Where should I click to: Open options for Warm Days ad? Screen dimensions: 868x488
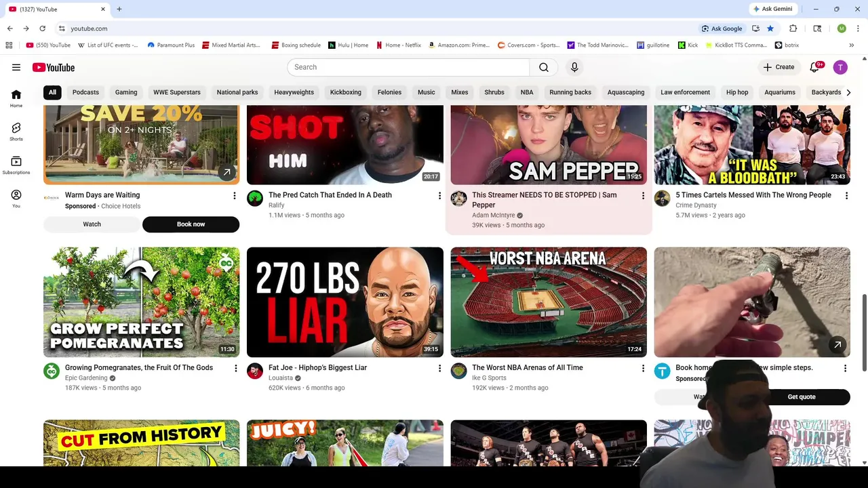pos(235,196)
